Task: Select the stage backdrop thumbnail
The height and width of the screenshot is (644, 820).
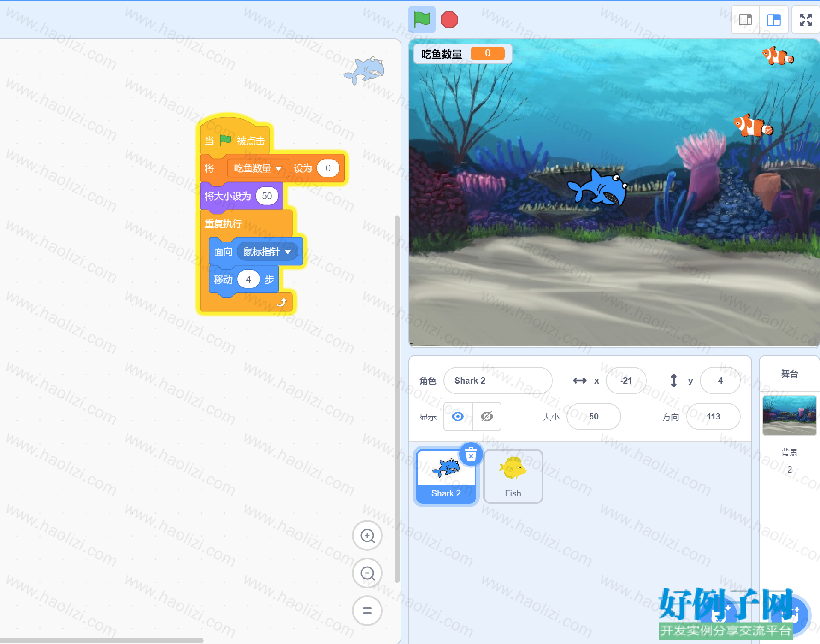Action: click(x=789, y=415)
